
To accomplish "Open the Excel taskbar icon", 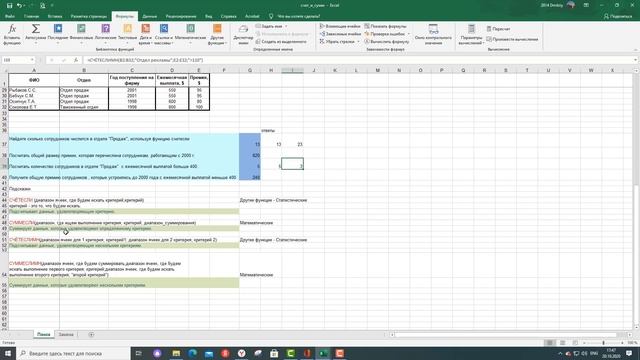I will pyautogui.click(x=323, y=353).
